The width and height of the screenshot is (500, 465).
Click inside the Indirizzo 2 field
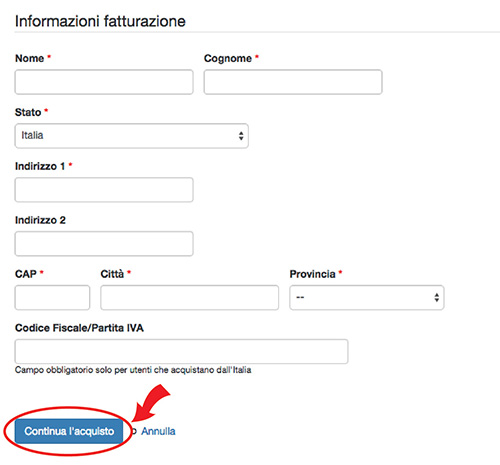coord(104,244)
